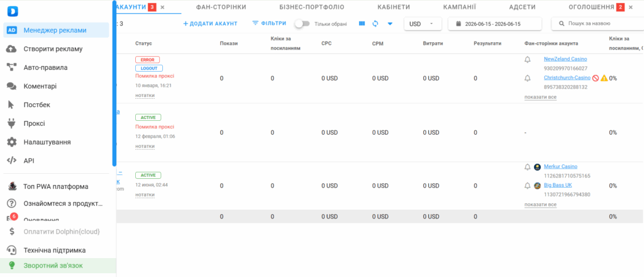Click the magnifier icon in search box
Image resolution: width=644 pixels, height=277 pixels.
coord(562,24)
